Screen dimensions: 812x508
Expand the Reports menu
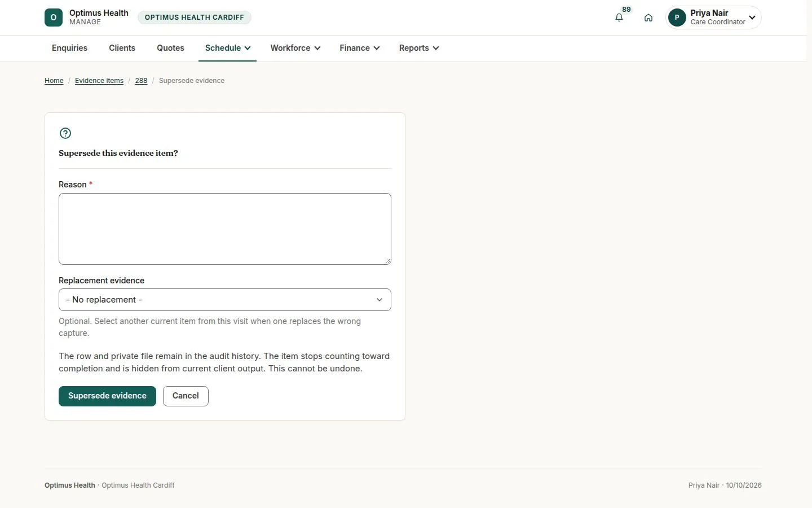pos(419,48)
